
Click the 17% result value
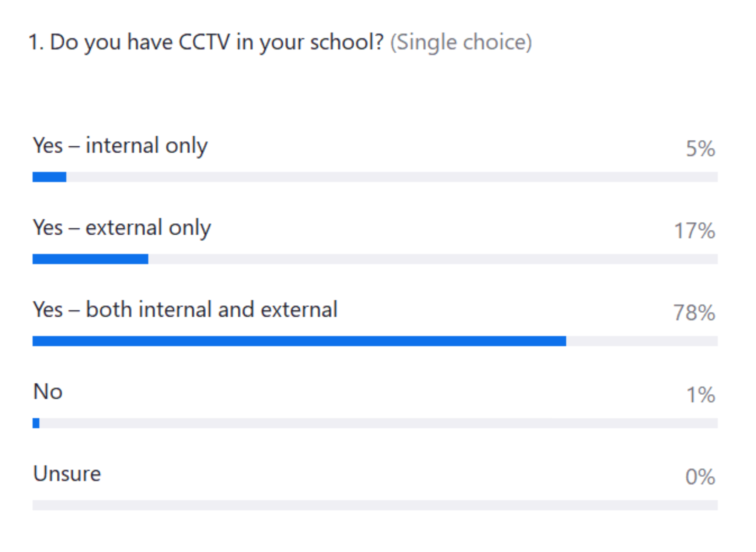coord(694,231)
